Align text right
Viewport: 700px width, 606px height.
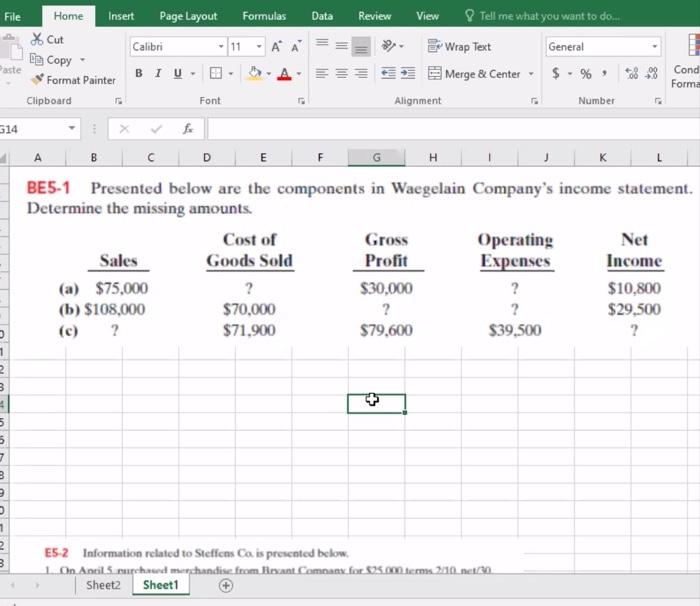tap(361, 73)
